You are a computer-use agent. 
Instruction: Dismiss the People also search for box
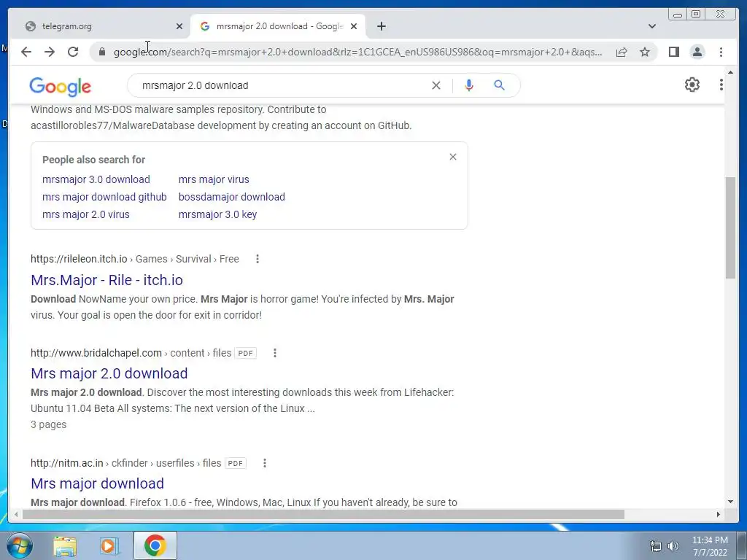coord(453,157)
